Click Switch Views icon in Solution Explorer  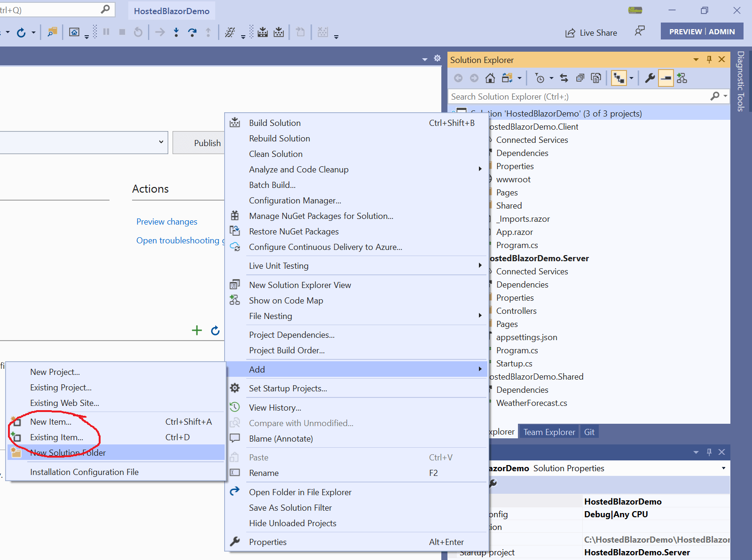(507, 78)
